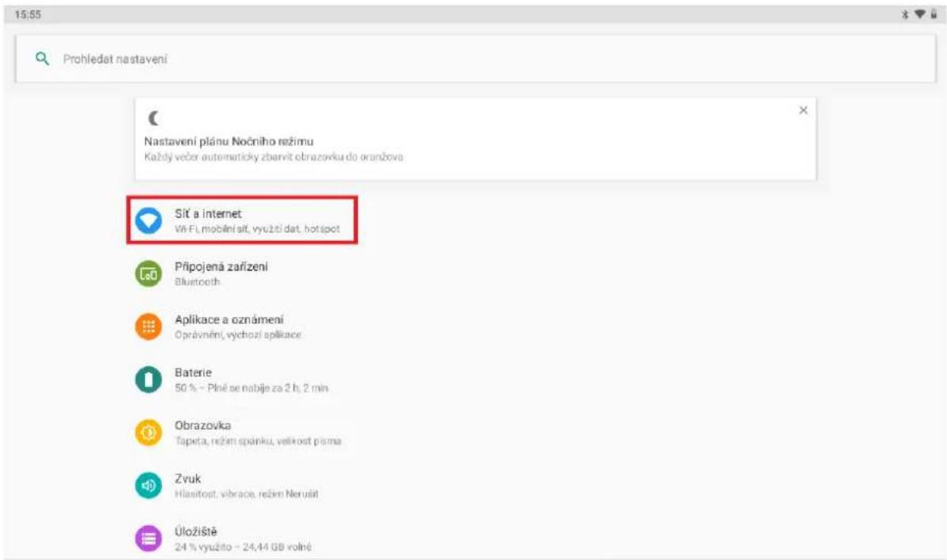Click the orange apps grid icon
The width and height of the screenshot is (947, 560).
(148, 327)
